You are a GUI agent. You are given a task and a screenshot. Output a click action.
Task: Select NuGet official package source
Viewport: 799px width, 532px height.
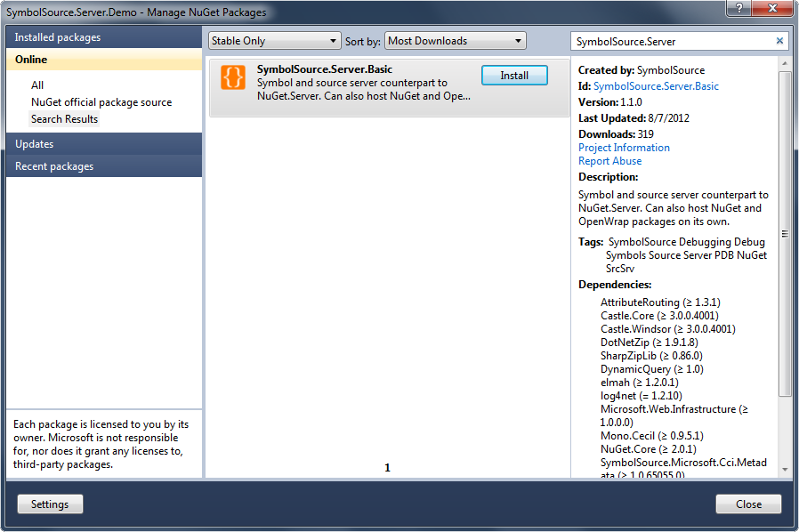click(x=101, y=102)
